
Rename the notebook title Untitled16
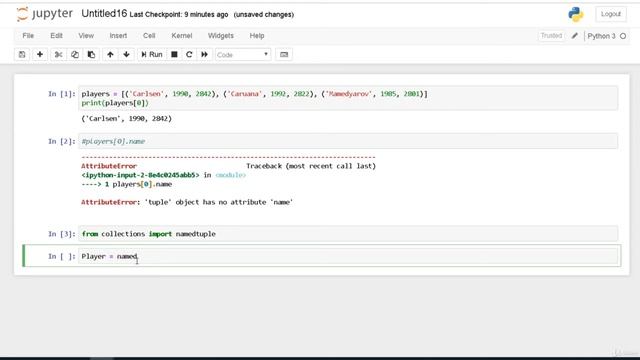click(x=104, y=13)
